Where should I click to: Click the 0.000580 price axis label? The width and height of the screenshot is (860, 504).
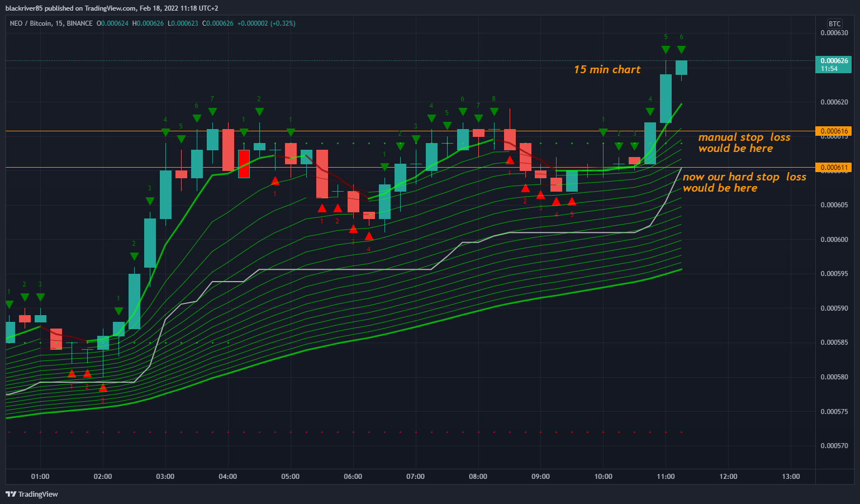pos(834,377)
